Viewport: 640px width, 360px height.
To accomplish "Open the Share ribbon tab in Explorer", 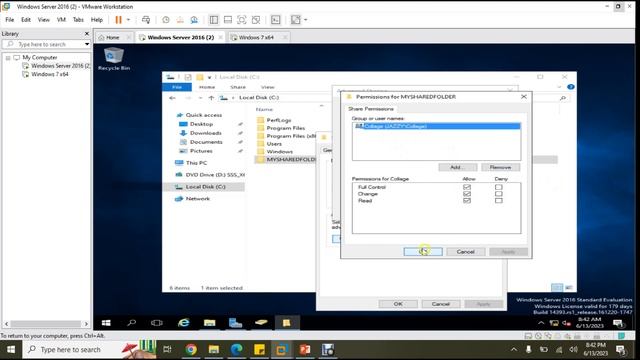I will point(238,87).
